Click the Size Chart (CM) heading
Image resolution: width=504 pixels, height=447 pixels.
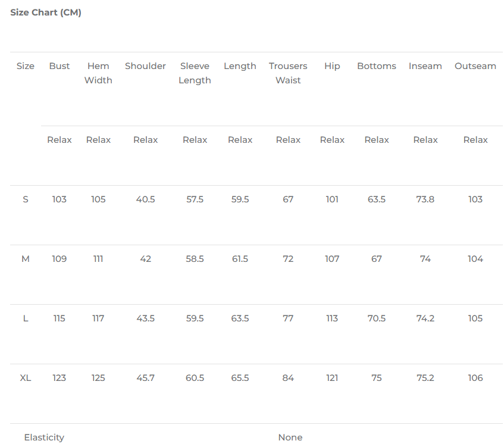(46, 12)
